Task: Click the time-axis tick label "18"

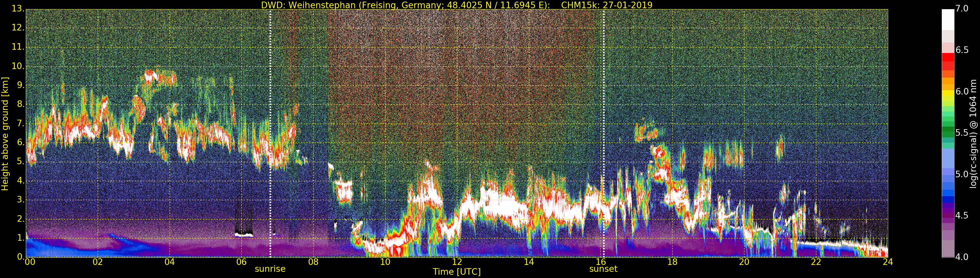Action: [672, 262]
